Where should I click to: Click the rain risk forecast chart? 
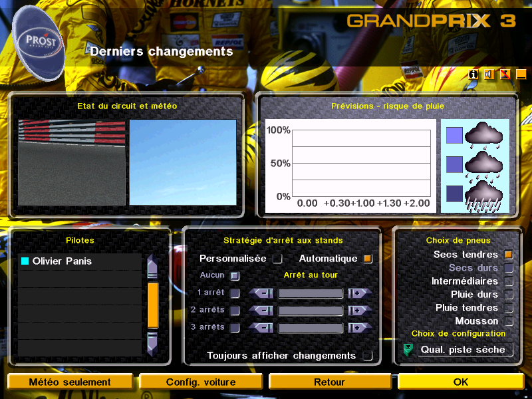pyautogui.click(x=350, y=166)
